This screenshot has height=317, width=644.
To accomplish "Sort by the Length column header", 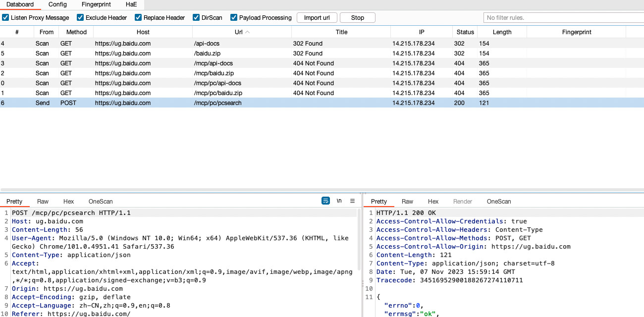I will click(502, 32).
